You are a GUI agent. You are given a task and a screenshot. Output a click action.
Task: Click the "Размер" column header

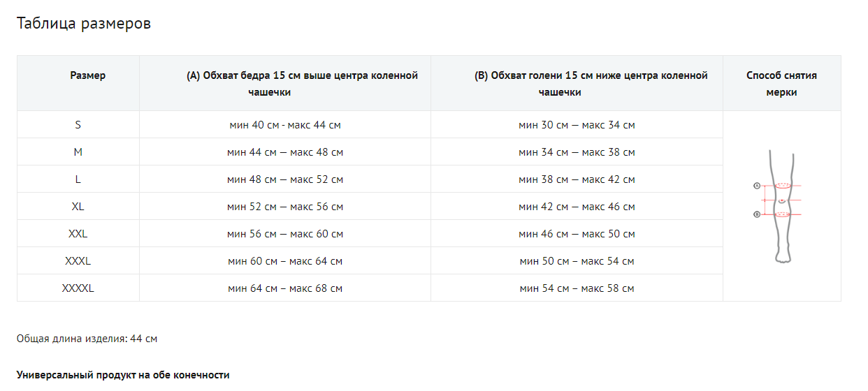(88, 75)
